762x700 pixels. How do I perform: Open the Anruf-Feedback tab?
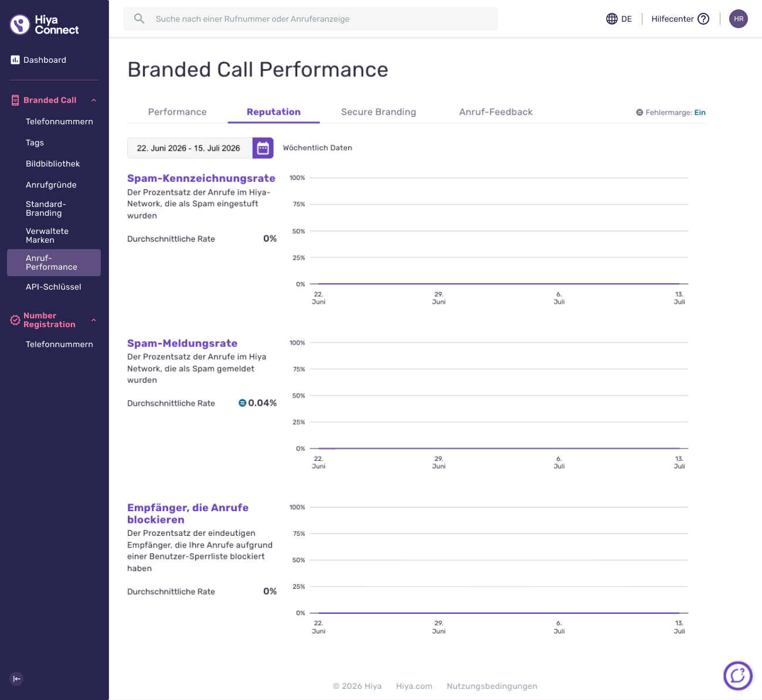pyautogui.click(x=496, y=112)
